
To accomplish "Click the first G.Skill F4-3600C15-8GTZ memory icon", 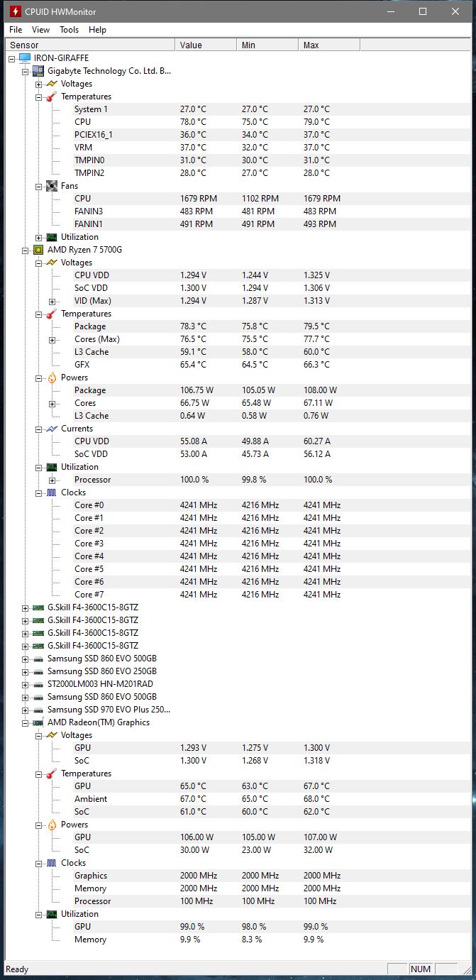I will coord(38,607).
